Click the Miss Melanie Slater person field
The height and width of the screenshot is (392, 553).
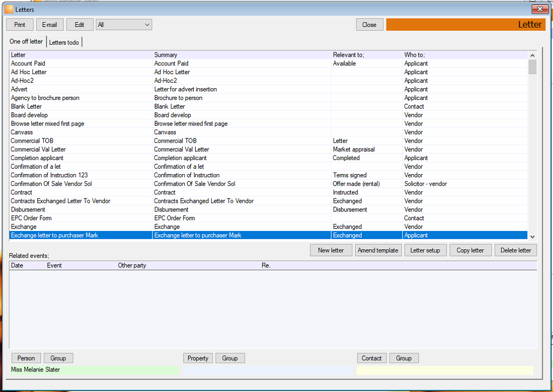coord(94,370)
